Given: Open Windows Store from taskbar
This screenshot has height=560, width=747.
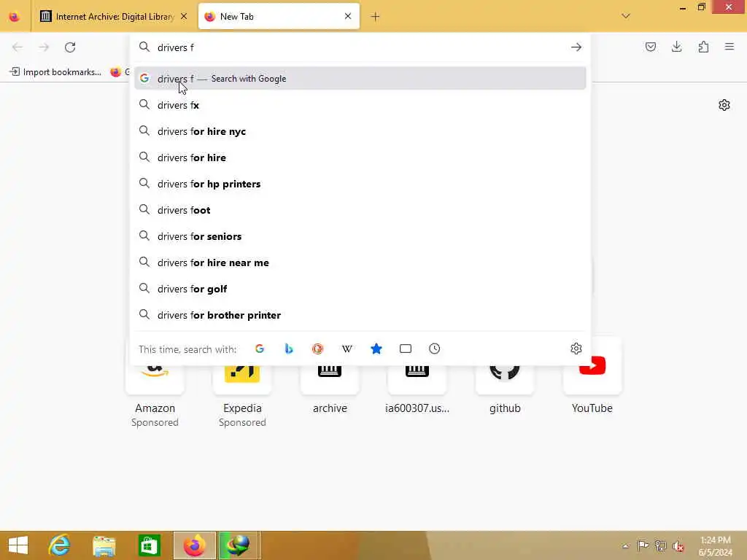Looking at the screenshot, I should coord(149,545).
